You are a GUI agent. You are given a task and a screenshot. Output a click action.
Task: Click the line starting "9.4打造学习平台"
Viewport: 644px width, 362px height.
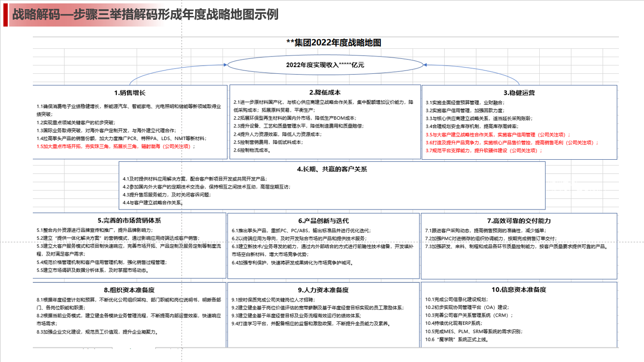(x=311, y=323)
